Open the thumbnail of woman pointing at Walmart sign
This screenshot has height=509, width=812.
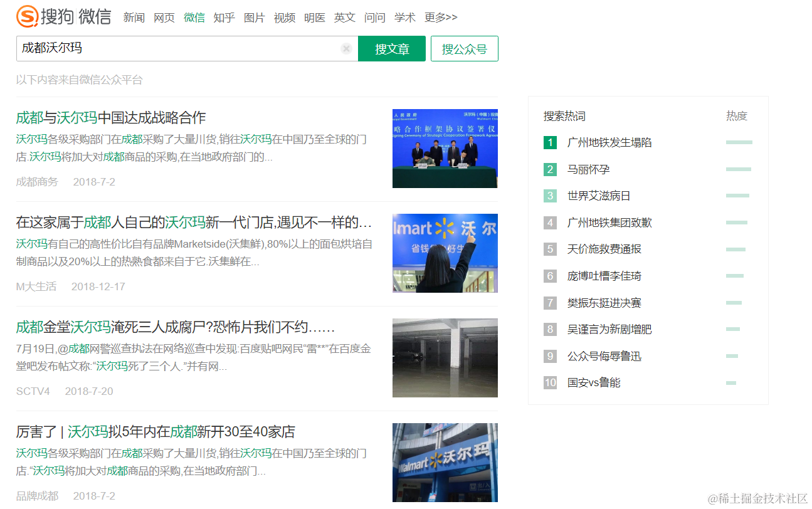coord(445,253)
